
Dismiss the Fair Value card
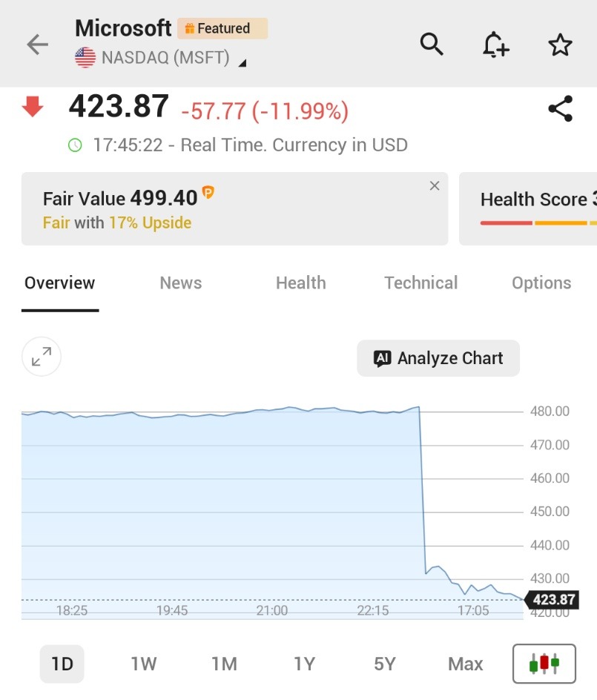435,186
